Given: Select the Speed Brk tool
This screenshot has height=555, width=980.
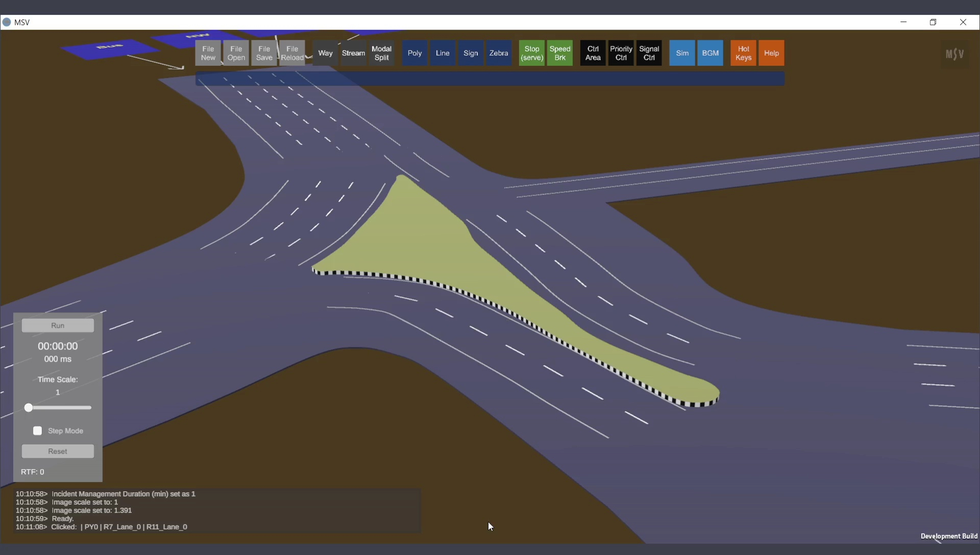Looking at the screenshot, I should pyautogui.click(x=560, y=53).
